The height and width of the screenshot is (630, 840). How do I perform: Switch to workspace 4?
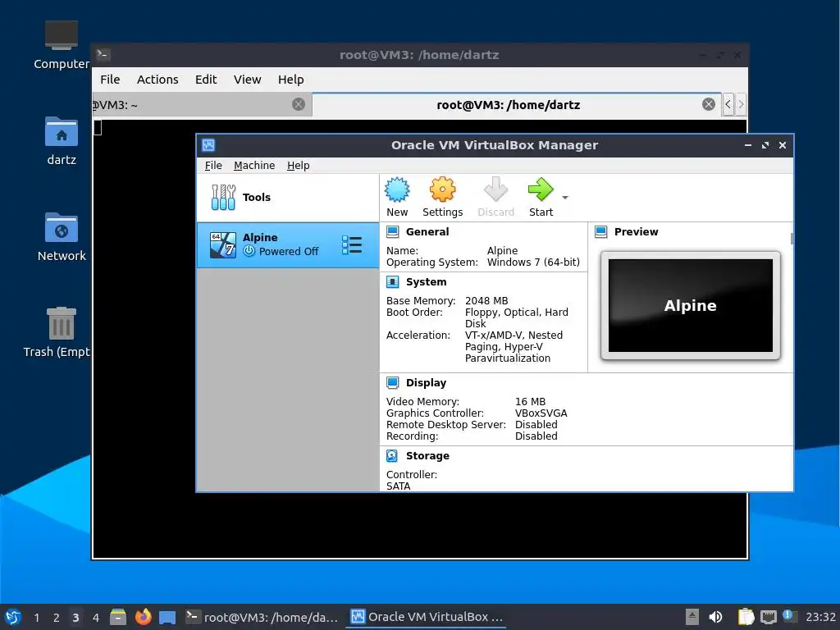(95, 618)
